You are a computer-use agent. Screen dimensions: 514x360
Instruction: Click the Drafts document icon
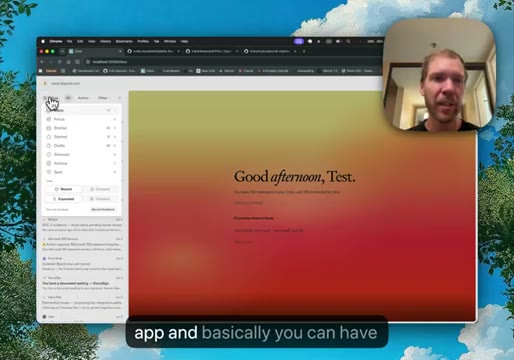49,146
